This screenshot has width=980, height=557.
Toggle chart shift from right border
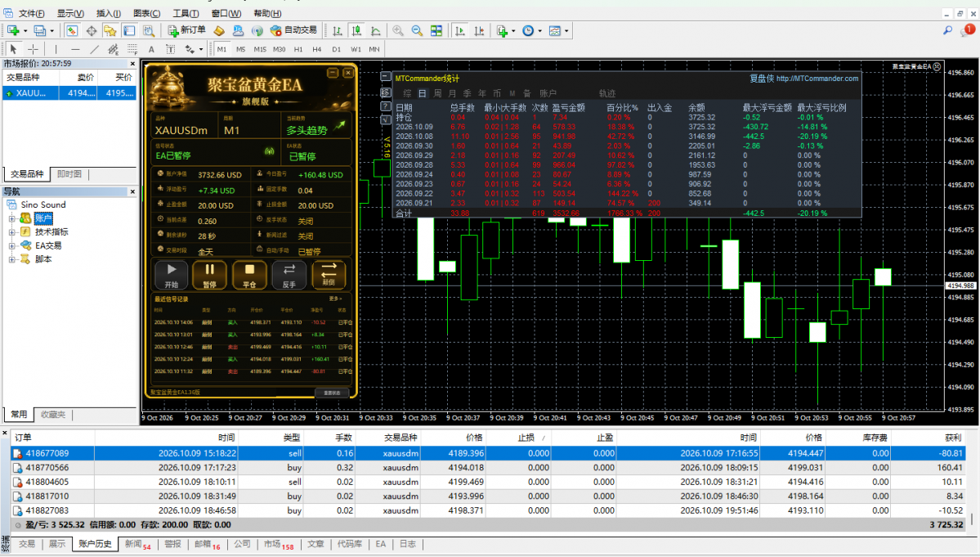pos(480,30)
